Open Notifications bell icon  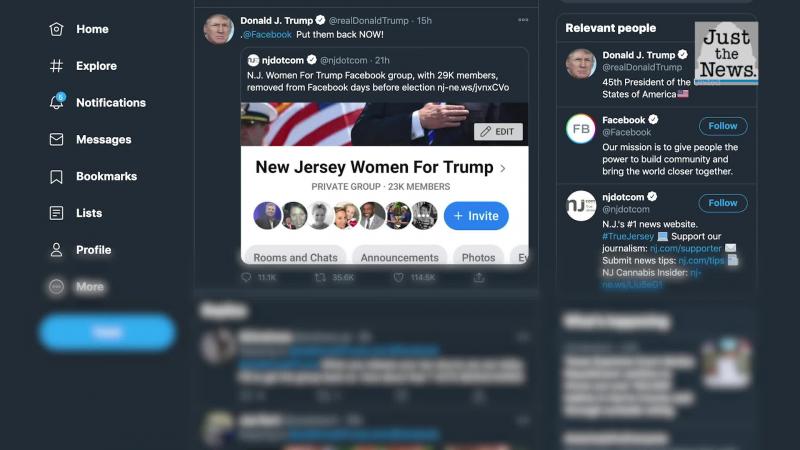[x=57, y=101]
